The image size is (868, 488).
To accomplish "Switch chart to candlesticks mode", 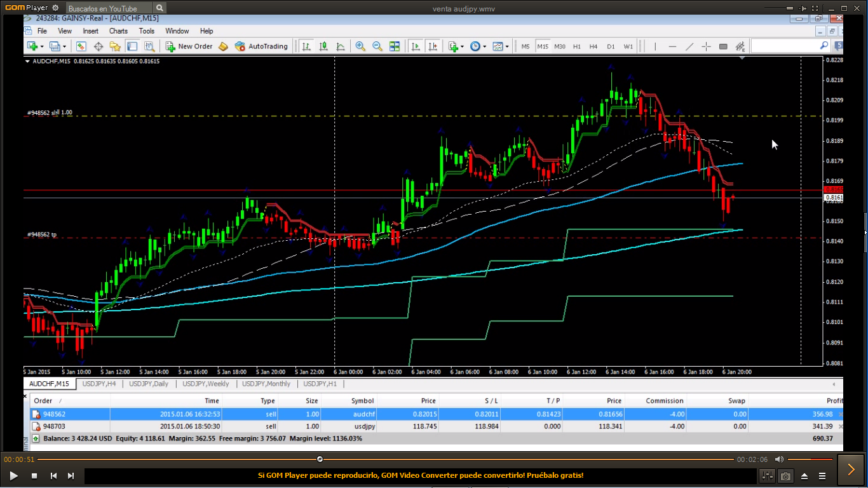I will [x=323, y=46].
